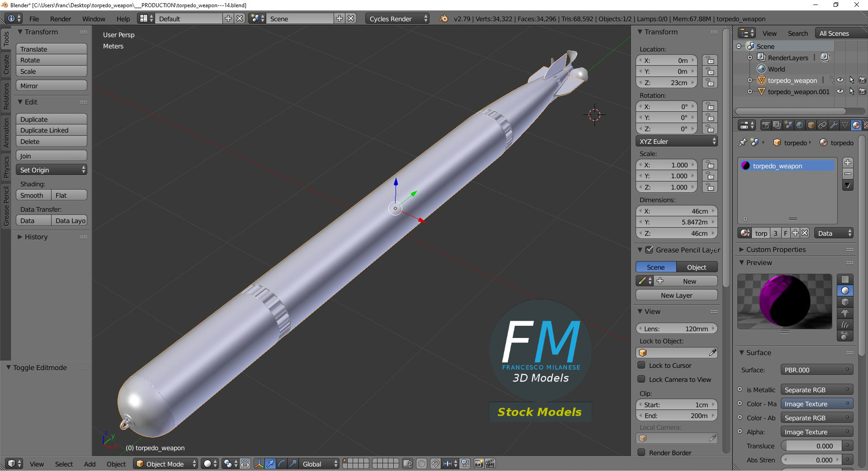Select hair strands preview type for material

coord(845,325)
